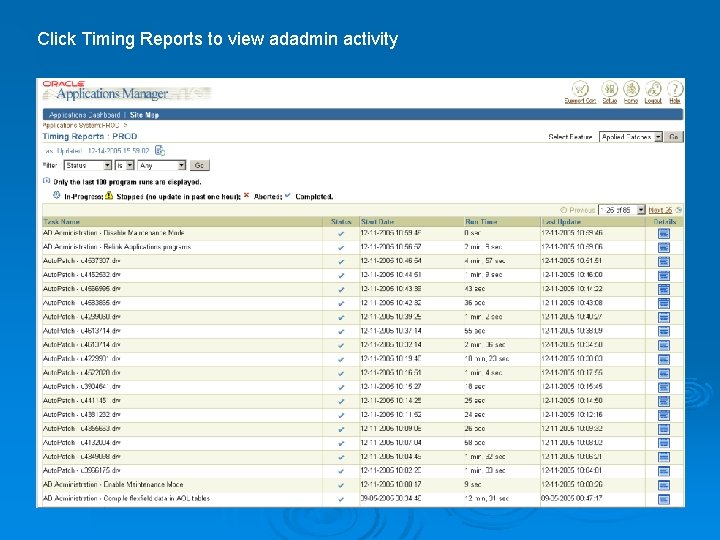The width and height of the screenshot is (720, 540).
Task: View details icon for the 36 sec row
Action: click(664, 303)
